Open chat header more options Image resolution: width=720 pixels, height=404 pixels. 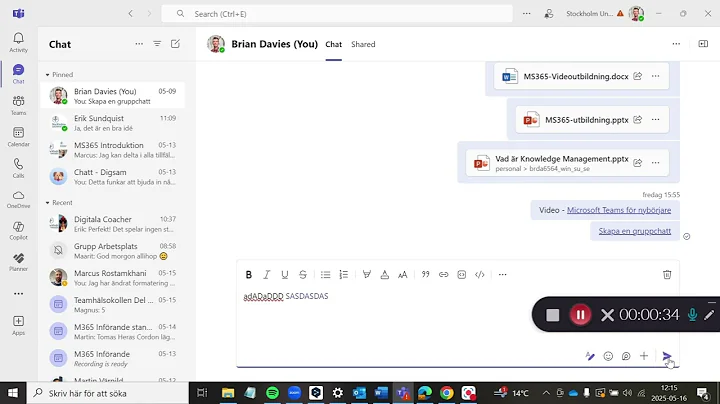click(x=676, y=44)
